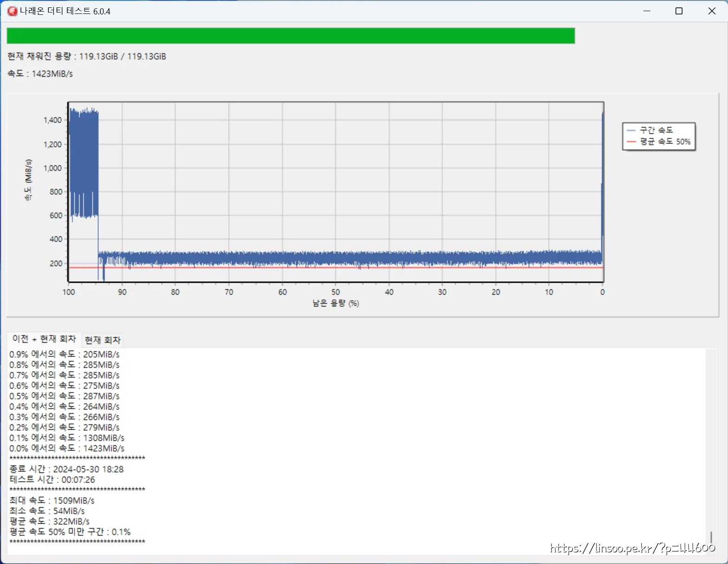Click the green progress bar
728x564 pixels.
[291, 36]
